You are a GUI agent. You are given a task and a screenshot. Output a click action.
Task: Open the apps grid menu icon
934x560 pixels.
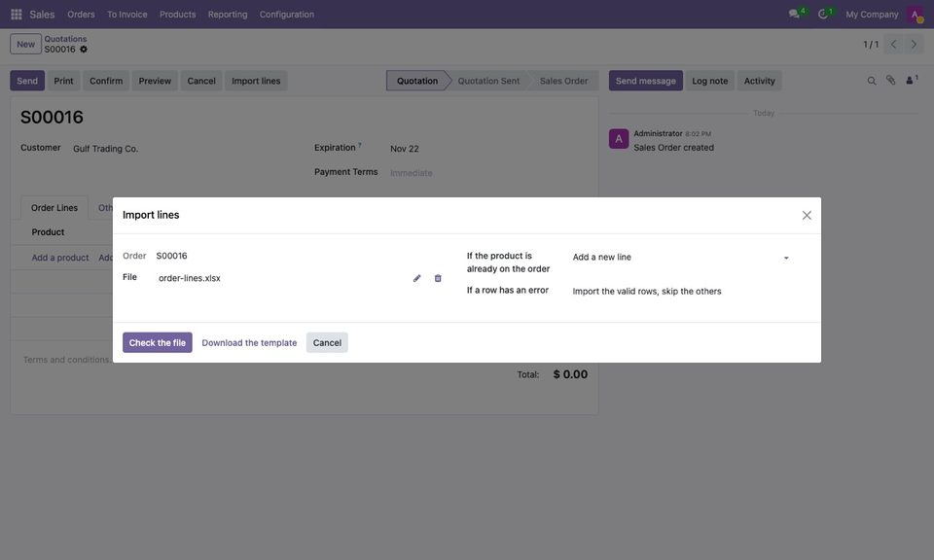(x=17, y=14)
